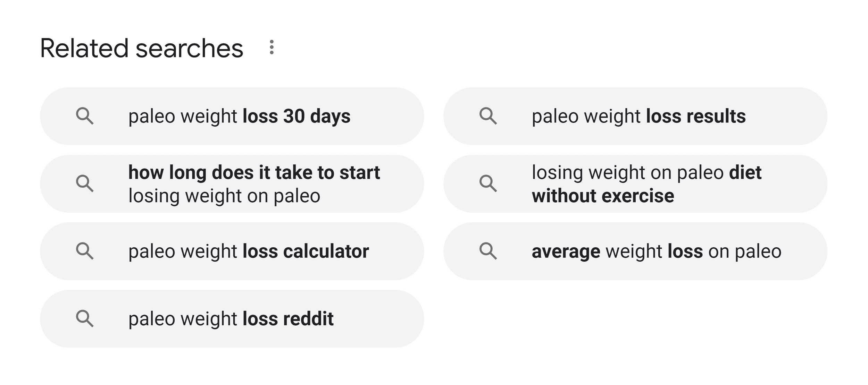This screenshot has width=868, height=385.
Task: Click the bold word 'average'
Action: coord(566,251)
